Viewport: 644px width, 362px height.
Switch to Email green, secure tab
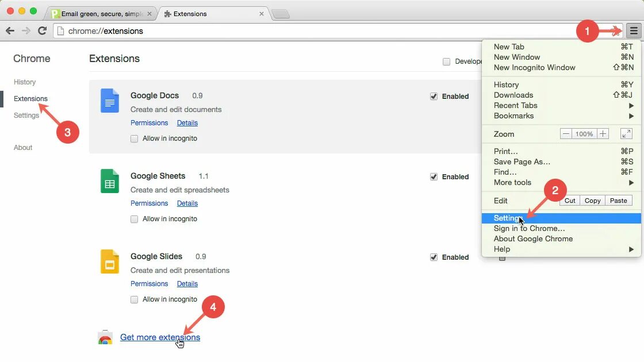[x=102, y=14]
